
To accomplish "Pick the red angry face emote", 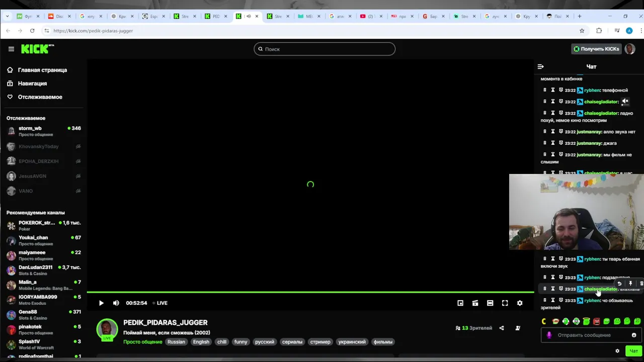I will (596, 321).
